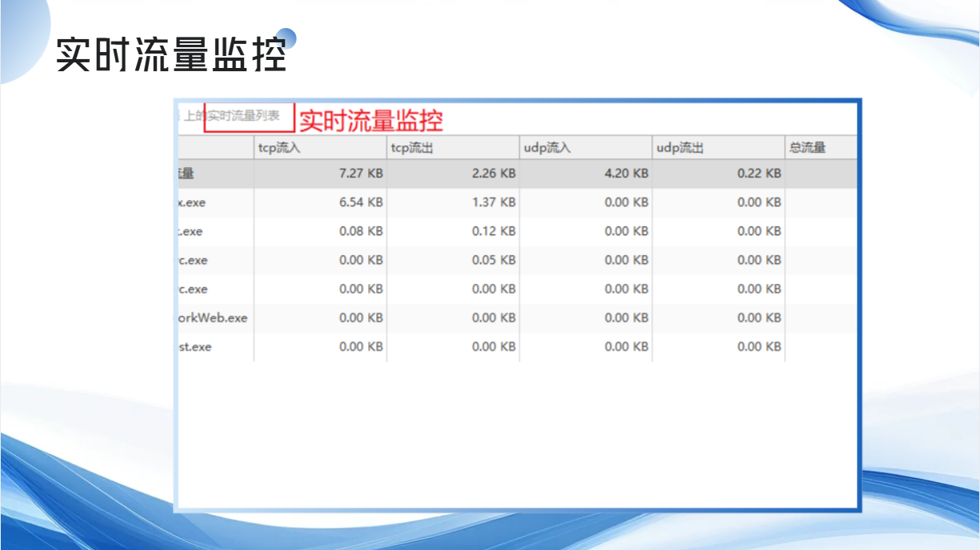The image size is (980, 550).
Task: Sort by the udp流出 column header
Action: point(719,147)
